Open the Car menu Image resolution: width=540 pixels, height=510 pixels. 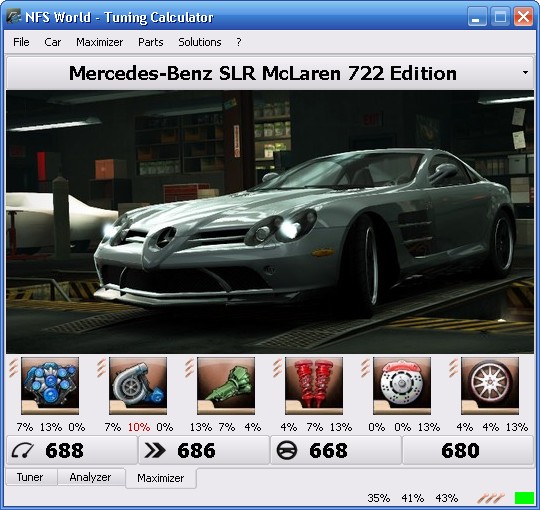53,42
